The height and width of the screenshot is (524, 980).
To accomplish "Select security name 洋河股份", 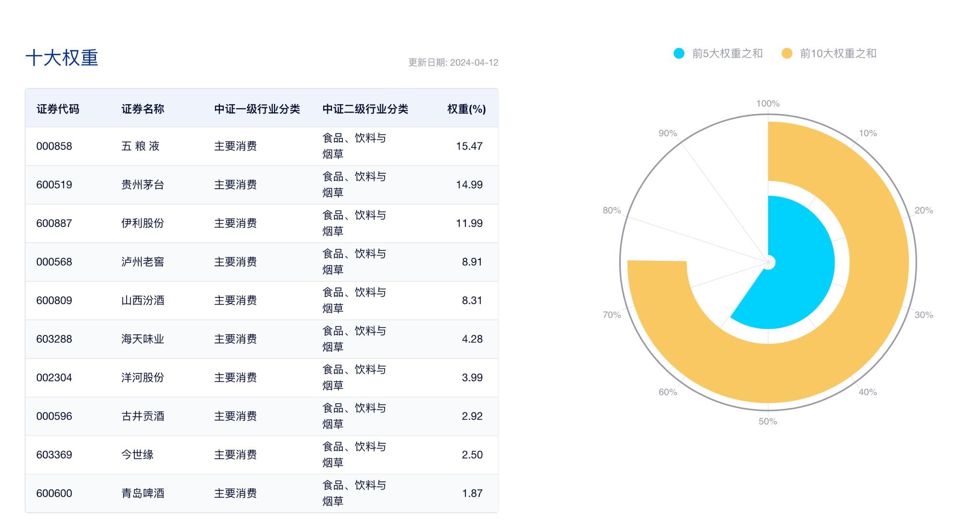I will tap(143, 377).
